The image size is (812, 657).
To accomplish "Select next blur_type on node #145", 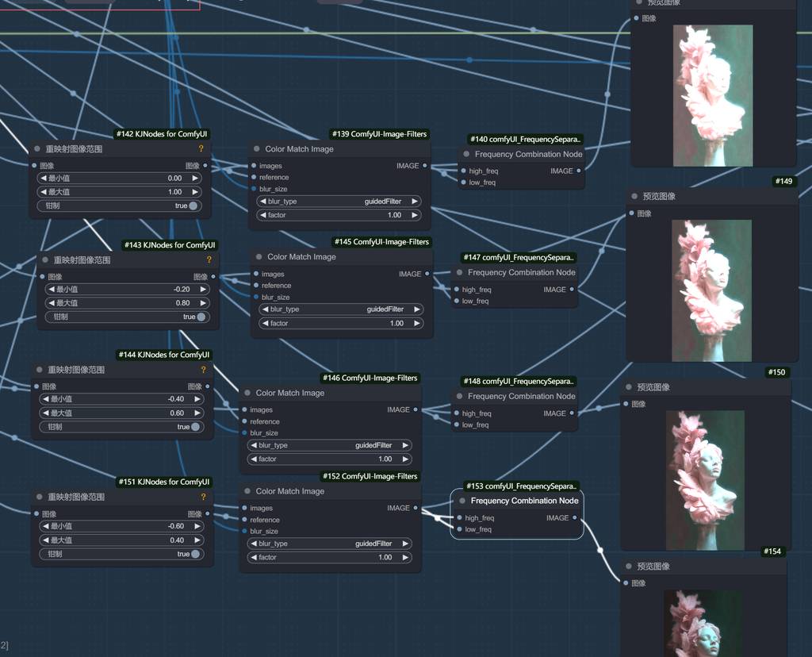I will point(417,309).
